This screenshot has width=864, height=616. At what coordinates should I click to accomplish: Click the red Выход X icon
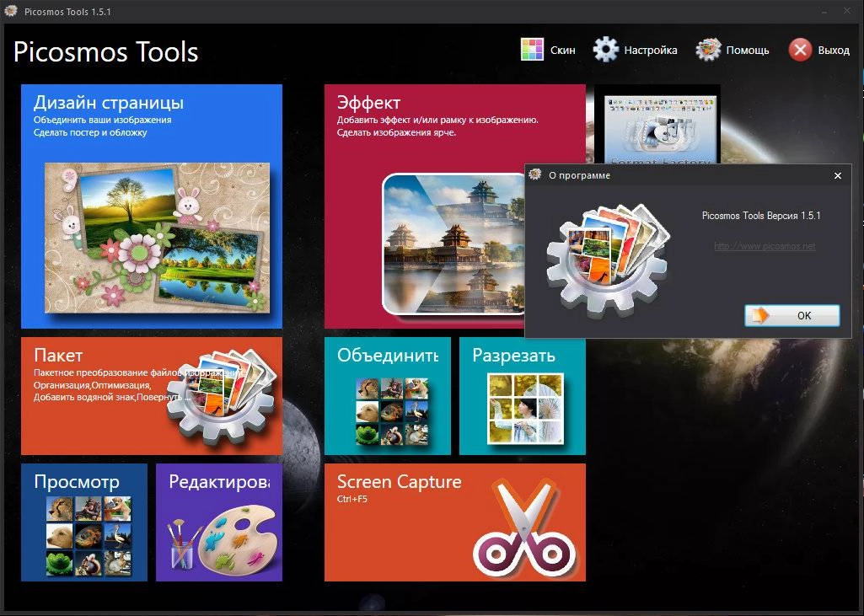pos(800,50)
